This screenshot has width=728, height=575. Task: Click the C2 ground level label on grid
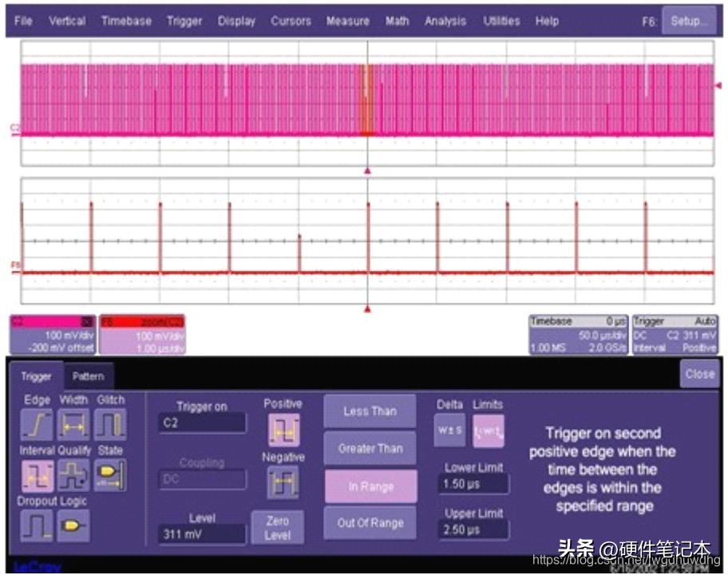click(x=15, y=127)
